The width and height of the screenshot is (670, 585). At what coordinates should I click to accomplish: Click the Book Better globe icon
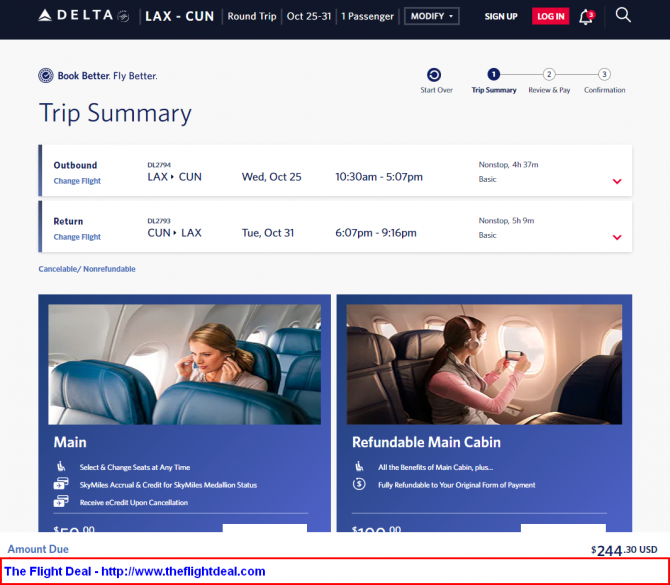pyautogui.click(x=46, y=76)
